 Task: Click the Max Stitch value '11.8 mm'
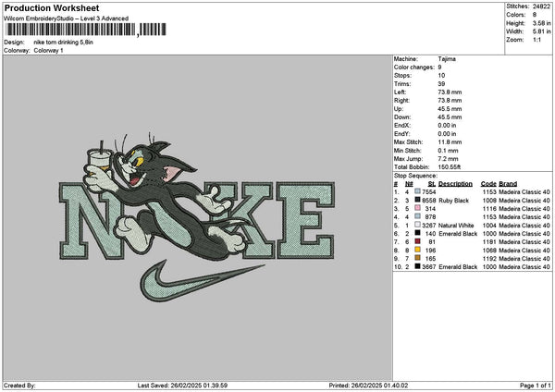coord(450,141)
